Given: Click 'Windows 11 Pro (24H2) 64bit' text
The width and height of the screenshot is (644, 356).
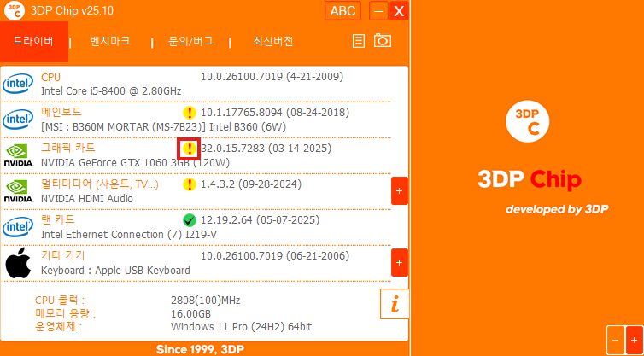Looking at the screenshot, I should point(242,327).
